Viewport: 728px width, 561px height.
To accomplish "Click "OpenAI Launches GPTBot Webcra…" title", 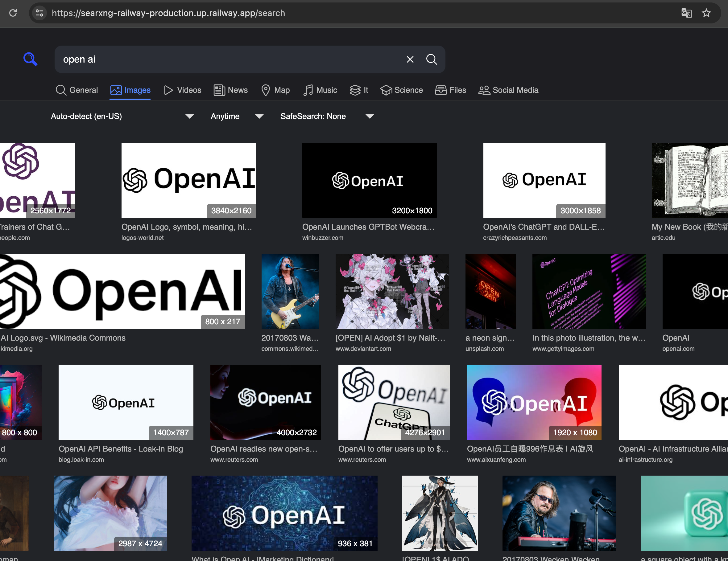I will (x=368, y=227).
